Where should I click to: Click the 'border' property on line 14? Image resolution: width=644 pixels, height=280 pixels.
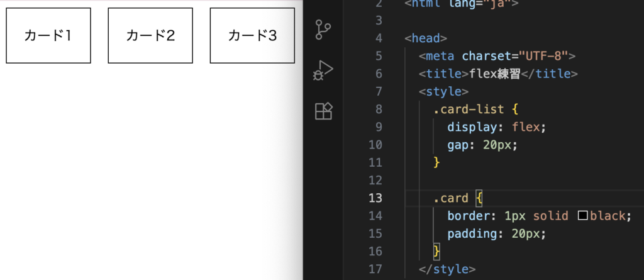(x=469, y=215)
